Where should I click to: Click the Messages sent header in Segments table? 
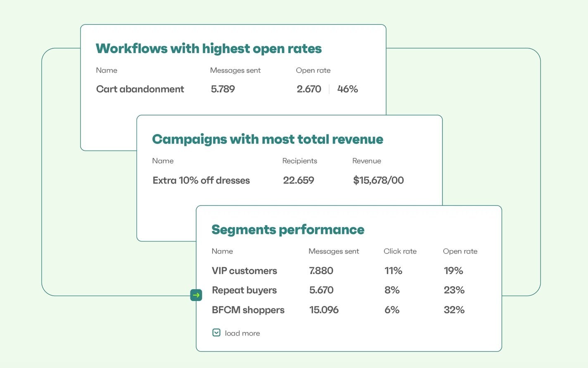point(334,251)
